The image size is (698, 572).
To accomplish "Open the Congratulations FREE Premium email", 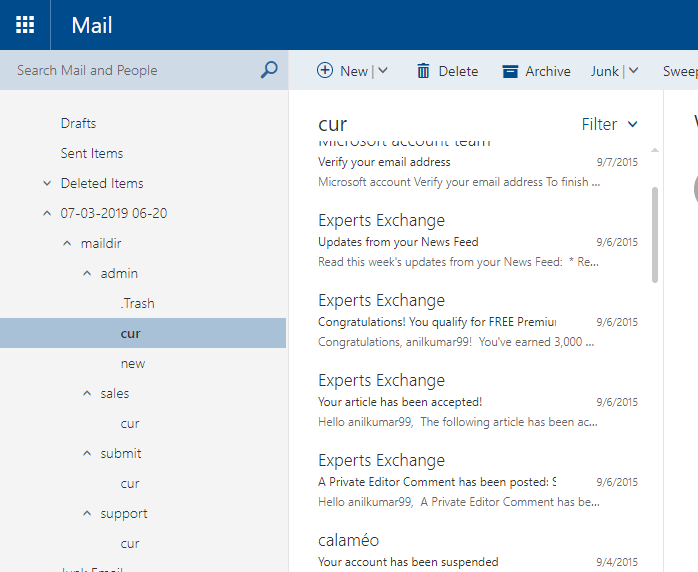I will 478,320.
